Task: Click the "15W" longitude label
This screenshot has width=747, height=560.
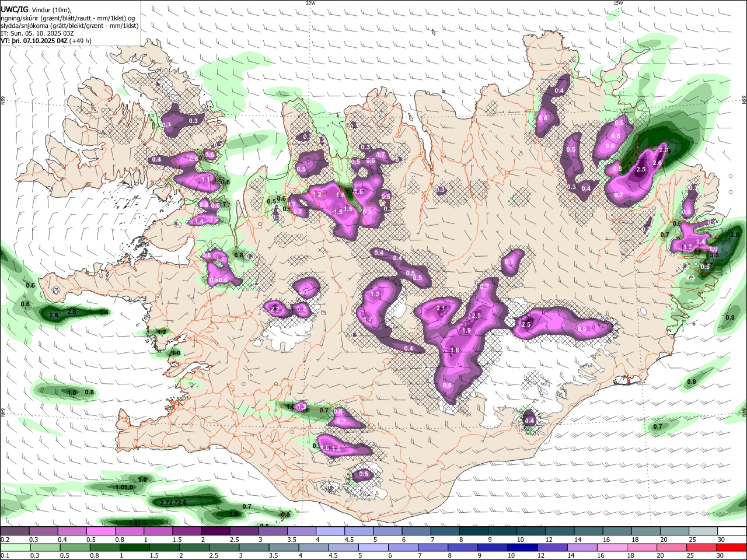Action: [x=618, y=3]
